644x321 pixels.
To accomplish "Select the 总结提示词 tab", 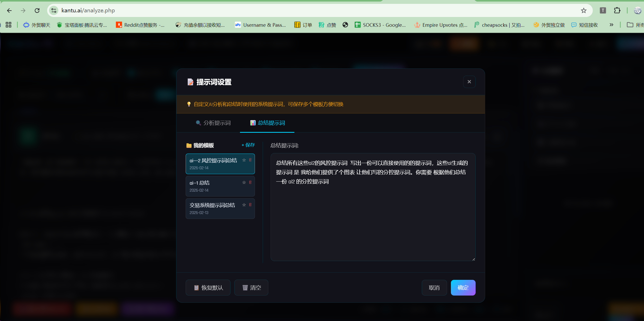I will [267, 123].
